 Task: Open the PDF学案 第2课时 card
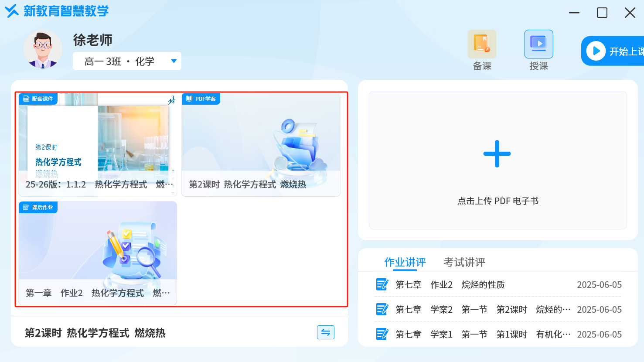coord(261,144)
